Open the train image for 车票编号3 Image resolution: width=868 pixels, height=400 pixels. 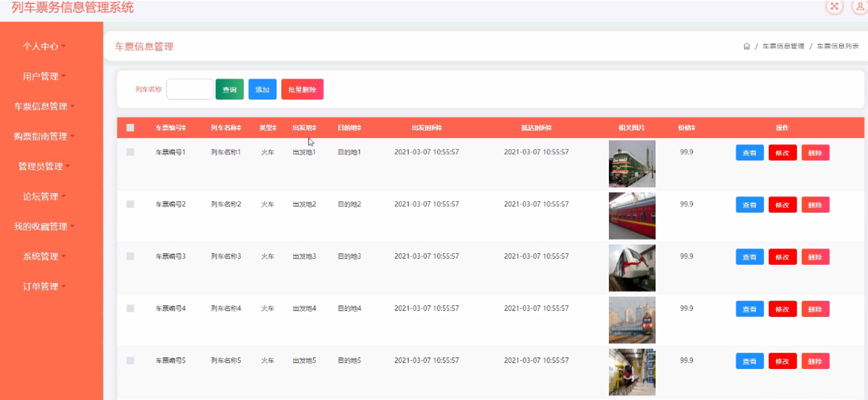pos(632,268)
